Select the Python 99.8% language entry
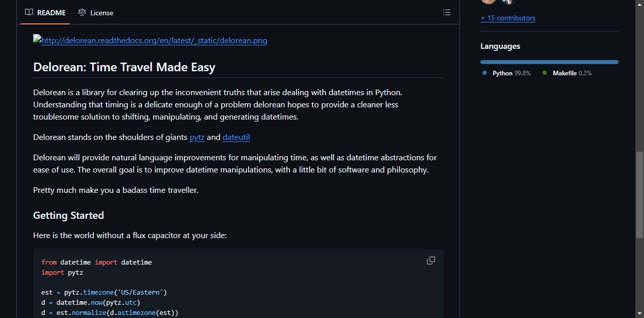 coord(507,73)
